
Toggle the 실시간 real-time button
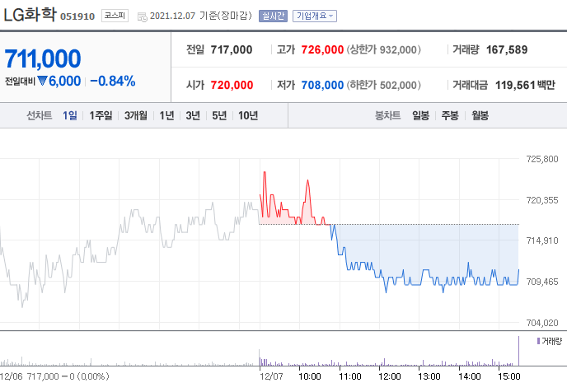click(x=273, y=16)
